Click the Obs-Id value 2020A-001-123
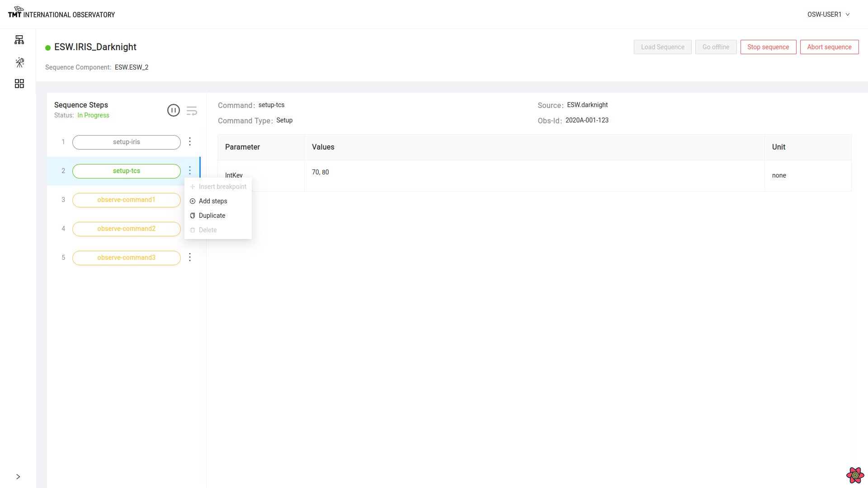This screenshot has width=868, height=488. coord(587,120)
